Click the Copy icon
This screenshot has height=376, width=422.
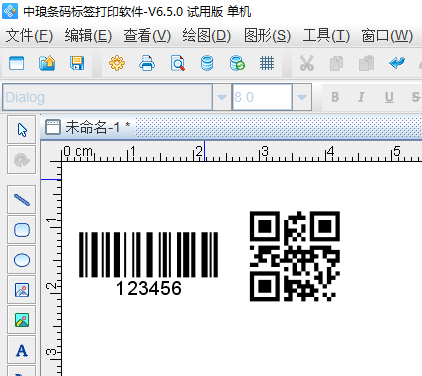pos(336,63)
